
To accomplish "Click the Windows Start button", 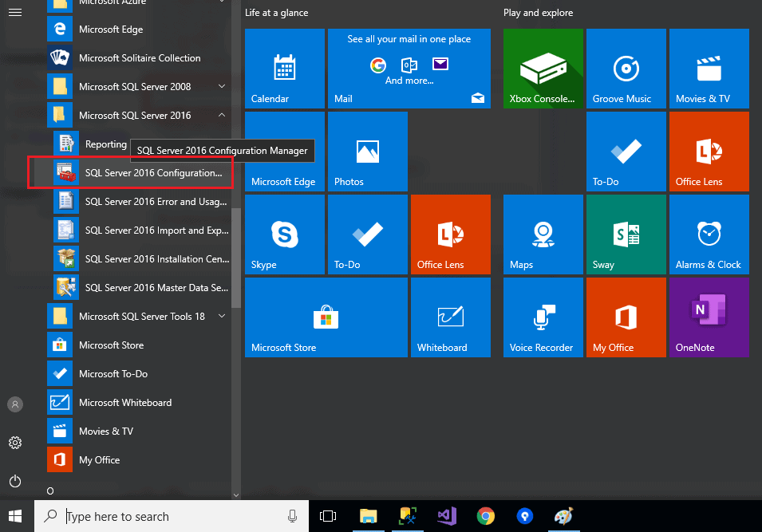I will 15,516.
